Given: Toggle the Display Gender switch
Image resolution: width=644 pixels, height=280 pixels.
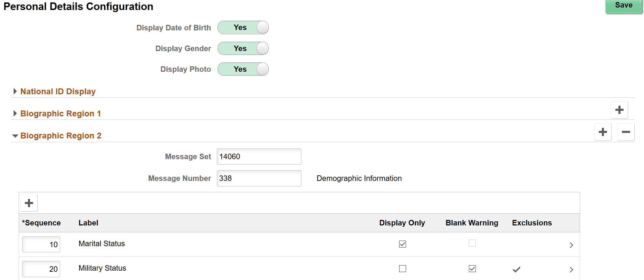Looking at the screenshot, I should (243, 48).
